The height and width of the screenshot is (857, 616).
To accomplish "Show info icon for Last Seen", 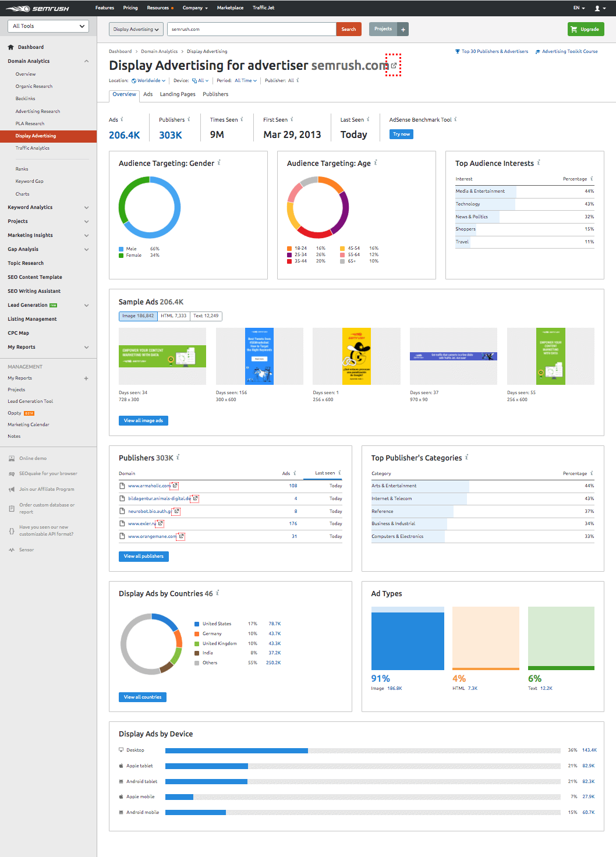I will tap(368, 119).
